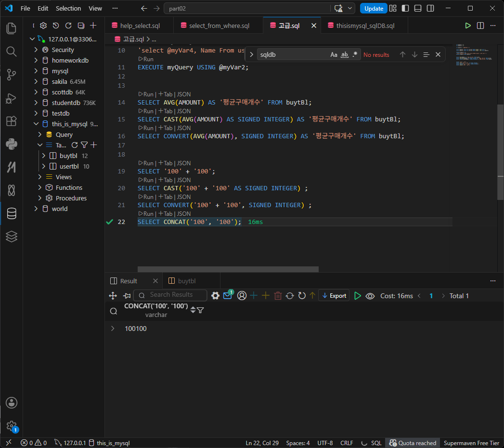Screen dimensions: 504x448
Task: Toggle primary side bar visibility
Action: pos(405,8)
